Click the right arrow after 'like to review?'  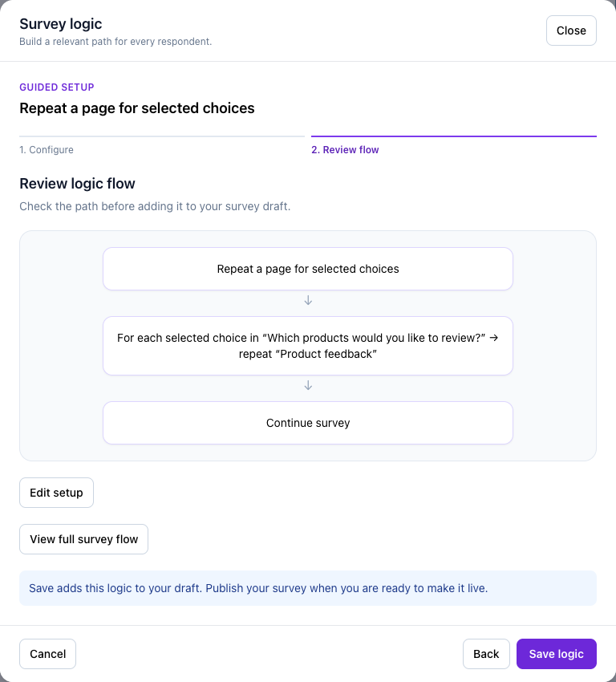click(493, 338)
